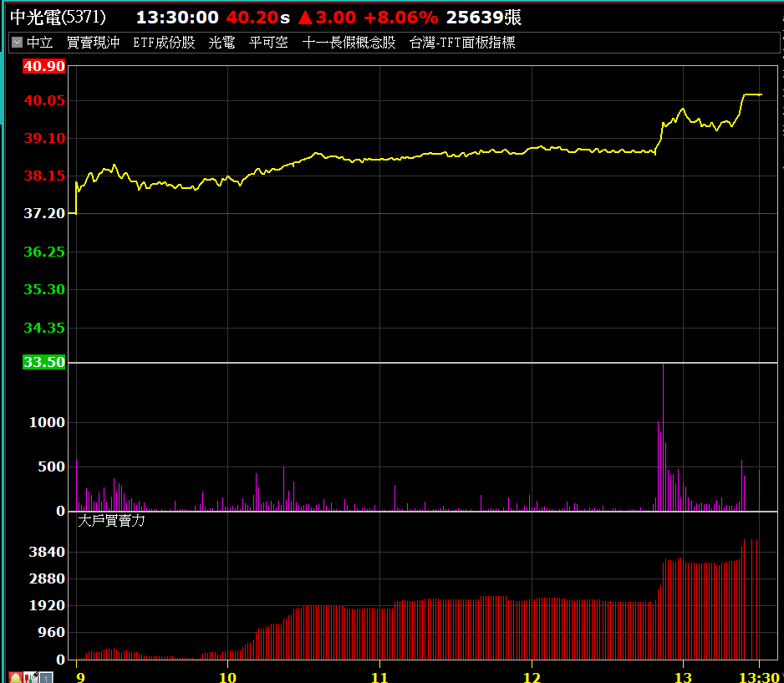Click the 12 o'clock time axis marker
The height and width of the screenshot is (683, 784).
click(x=532, y=677)
